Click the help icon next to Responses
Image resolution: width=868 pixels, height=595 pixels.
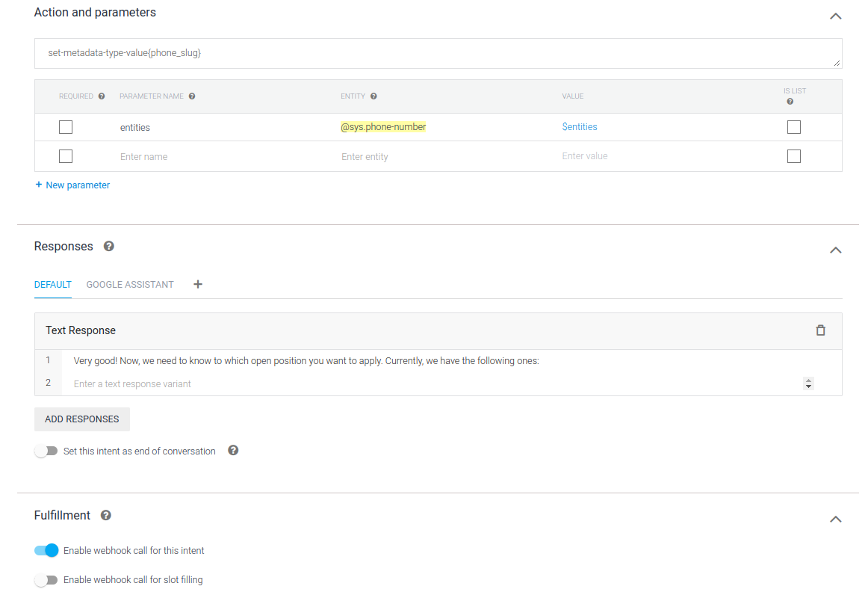(x=109, y=247)
